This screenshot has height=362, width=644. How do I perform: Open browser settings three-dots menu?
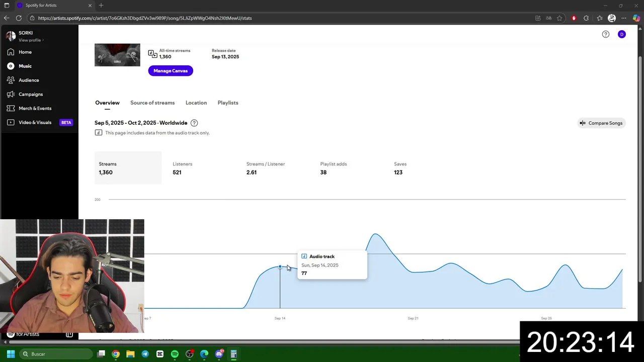(624, 18)
